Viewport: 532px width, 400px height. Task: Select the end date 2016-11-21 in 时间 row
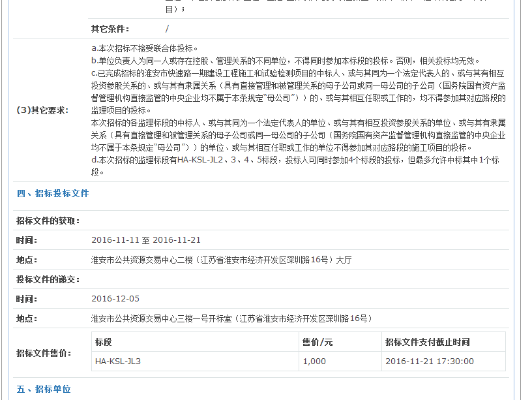pos(177,240)
